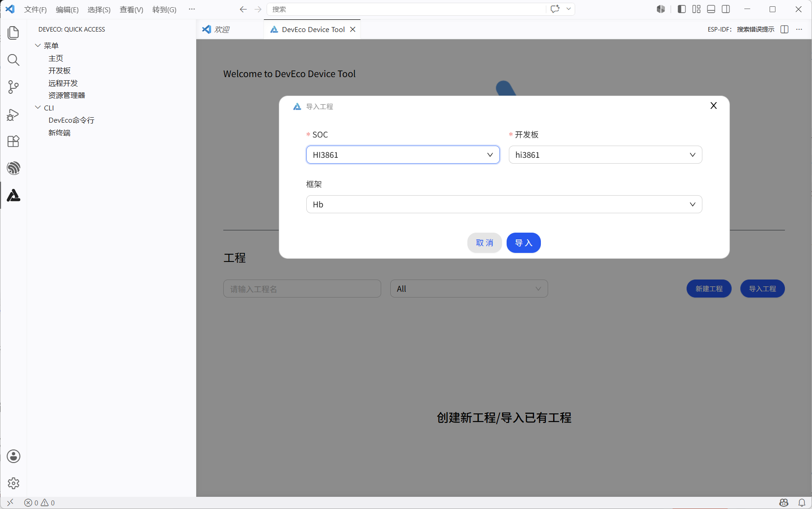The width and height of the screenshot is (812, 509).
Task: Select 开发板 in quick access tree
Action: click(x=60, y=71)
